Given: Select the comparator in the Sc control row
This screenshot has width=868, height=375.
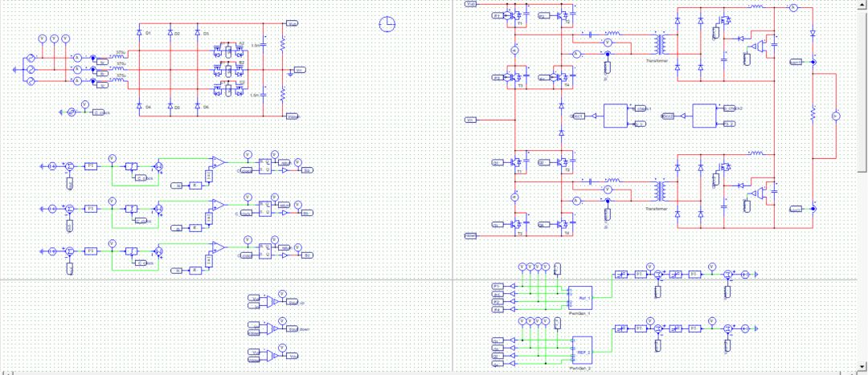Looking at the screenshot, I should click(x=219, y=247).
